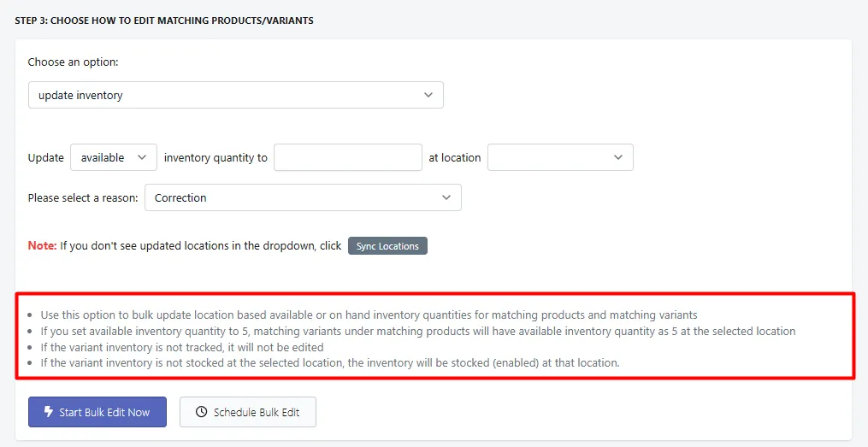Click the Schedule Bulk Edit button
Image resolution: width=868 pixels, height=447 pixels.
(248, 412)
